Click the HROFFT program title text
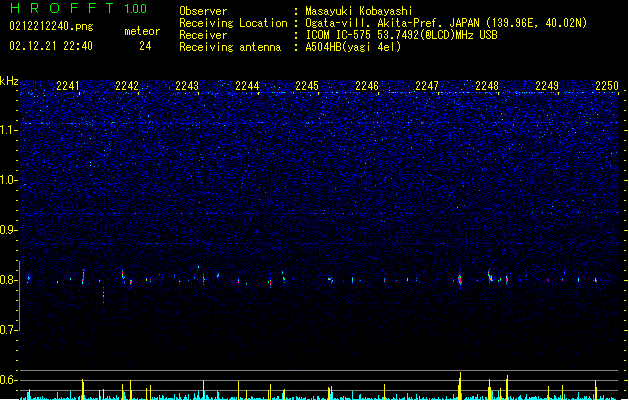The height and width of the screenshot is (400, 629). tap(62, 8)
